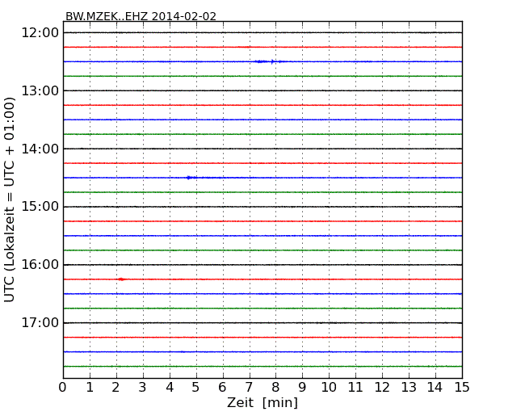Viewport: 525px width, 420px height.
Task: Click the 14:00 y-axis tick label
Action: click(x=40, y=149)
